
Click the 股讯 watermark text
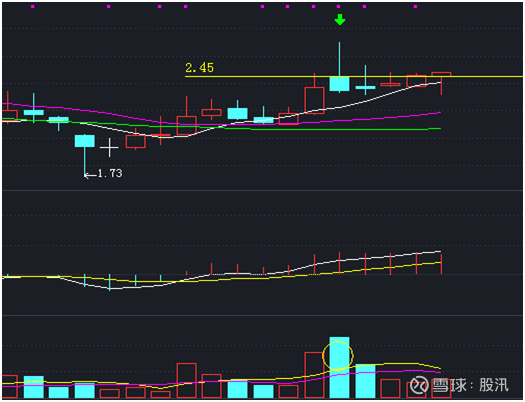point(494,385)
